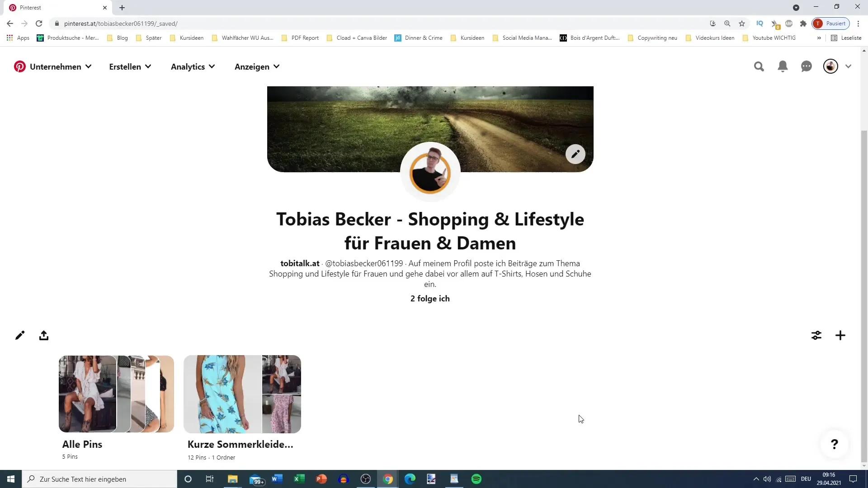The width and height of the screenshot is (868, 488).
Task: Click Spotify icon in taskbar
Action: click(477, 479)
